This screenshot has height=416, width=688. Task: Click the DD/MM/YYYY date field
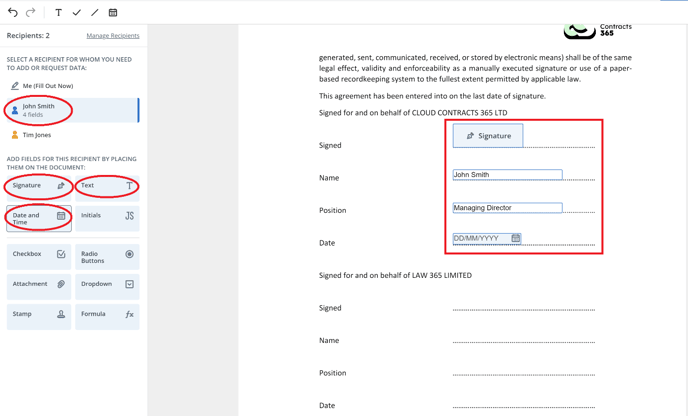pos(487,238)
